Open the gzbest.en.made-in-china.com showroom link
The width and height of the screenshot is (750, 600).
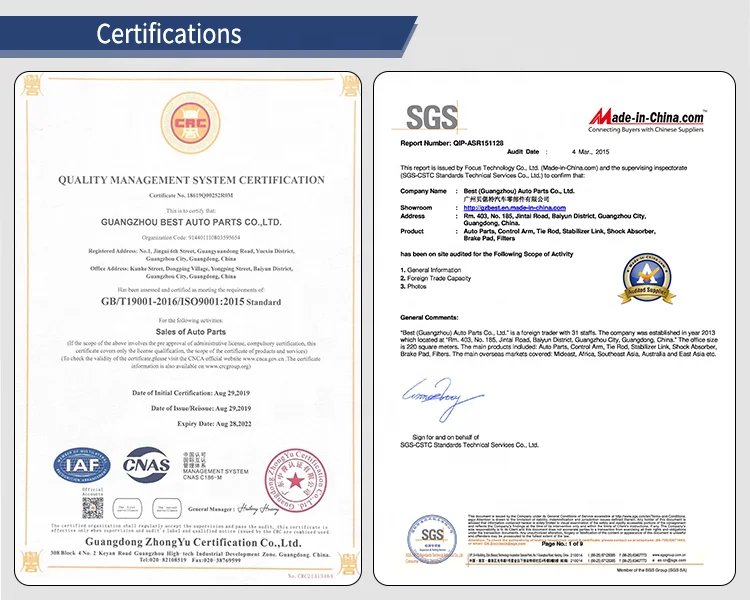515,208
